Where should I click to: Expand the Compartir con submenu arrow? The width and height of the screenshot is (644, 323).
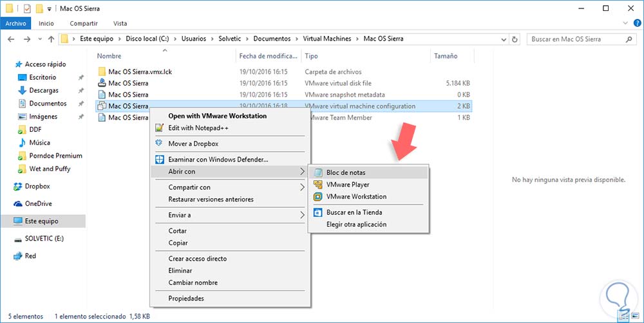302,188
